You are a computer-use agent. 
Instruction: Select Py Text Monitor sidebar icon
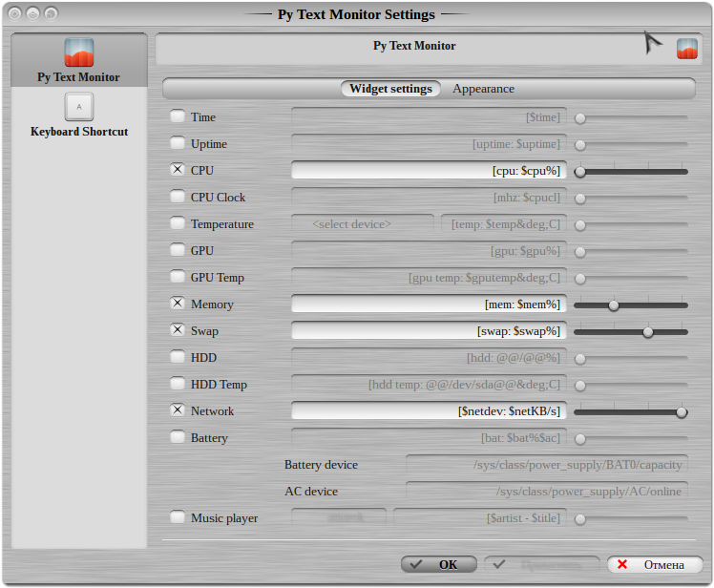click(78, 53)
